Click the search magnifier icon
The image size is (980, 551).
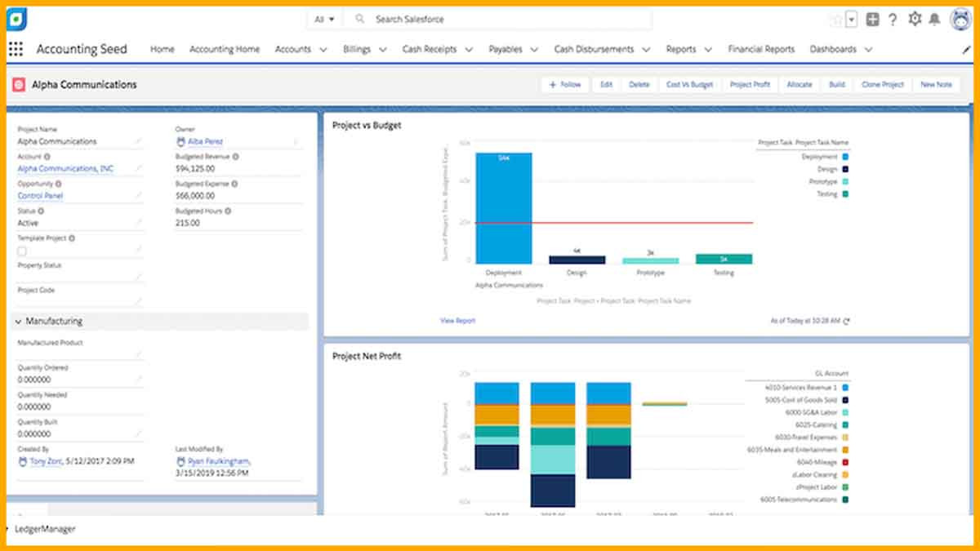click(360, 19)
